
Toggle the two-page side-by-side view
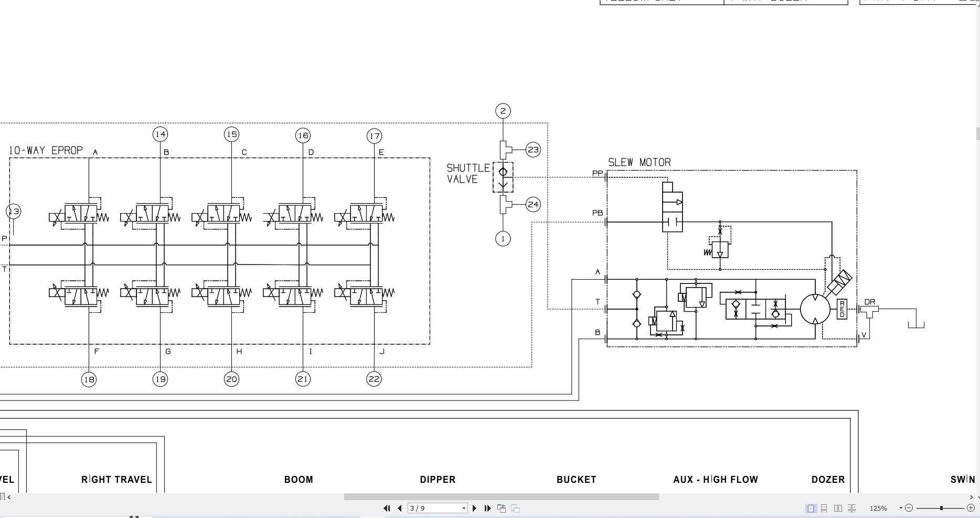click(838, 508)
